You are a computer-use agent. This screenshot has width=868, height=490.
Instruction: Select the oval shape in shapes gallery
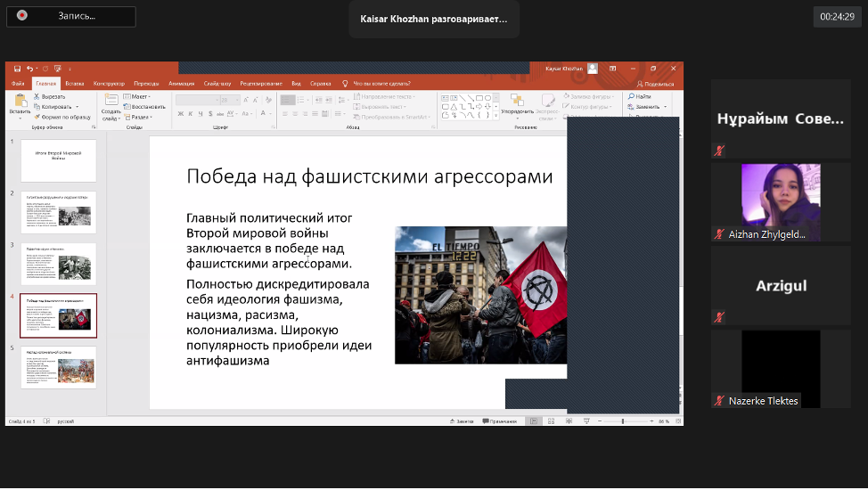(487, 98)
